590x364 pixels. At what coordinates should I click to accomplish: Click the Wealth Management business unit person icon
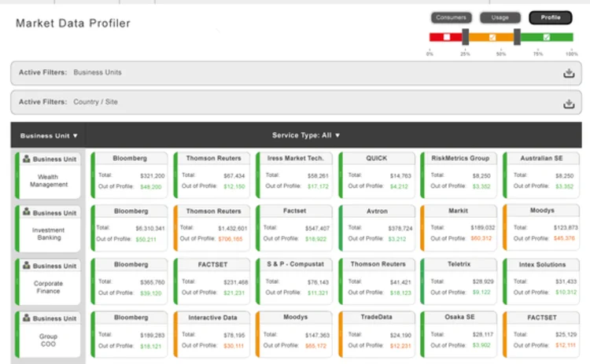26,159
